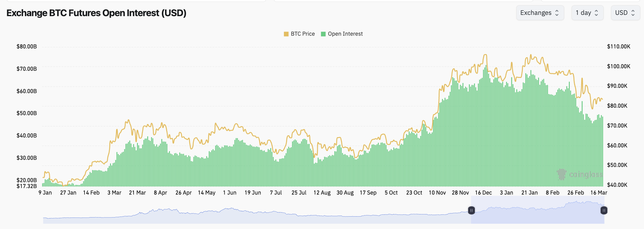Open the 1 day interval dropdown
The width and height of the screenshot is (644, 229).
click(x=587, y=13)
